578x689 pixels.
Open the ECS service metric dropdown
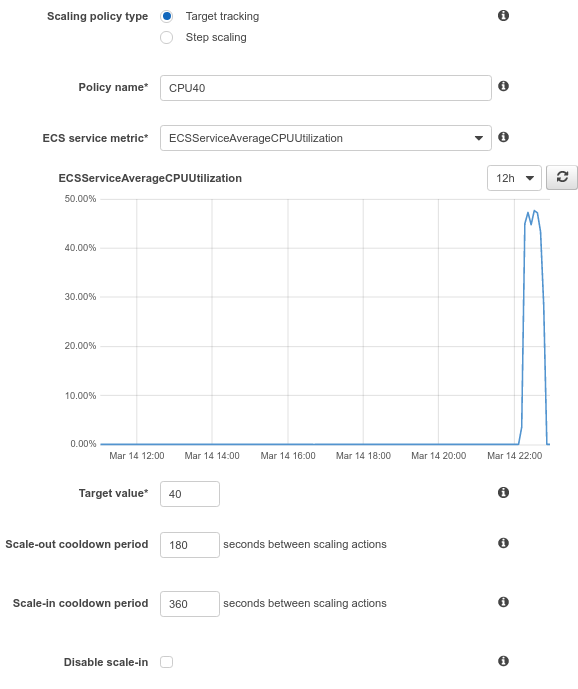[326, 138]
